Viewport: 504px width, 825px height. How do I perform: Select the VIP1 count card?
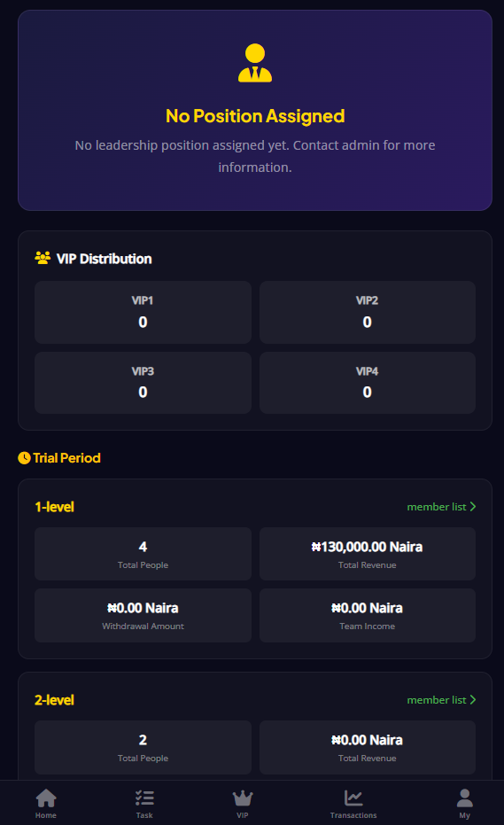tap(143, 312)
